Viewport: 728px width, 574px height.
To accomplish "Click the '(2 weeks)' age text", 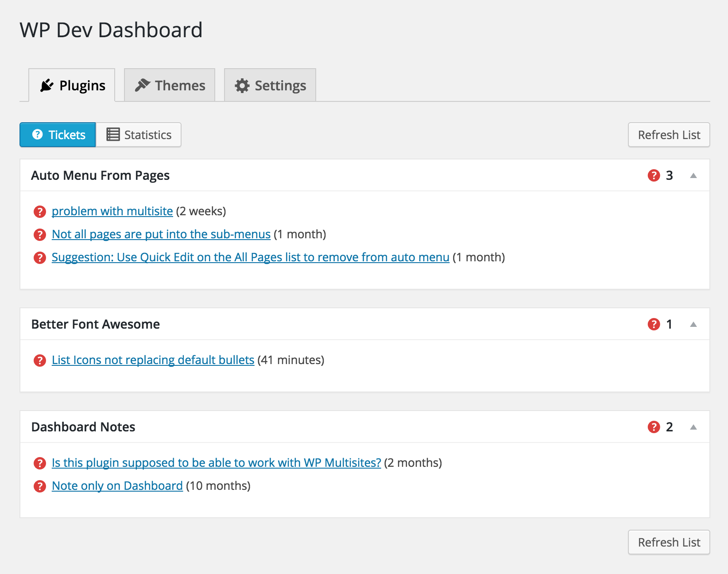I will (201, 211).
